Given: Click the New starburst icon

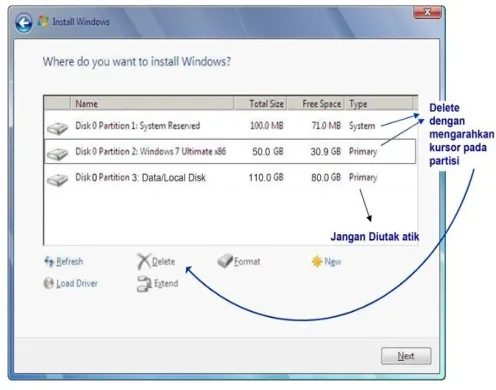Looking at the screenshot, I should 317,262.
